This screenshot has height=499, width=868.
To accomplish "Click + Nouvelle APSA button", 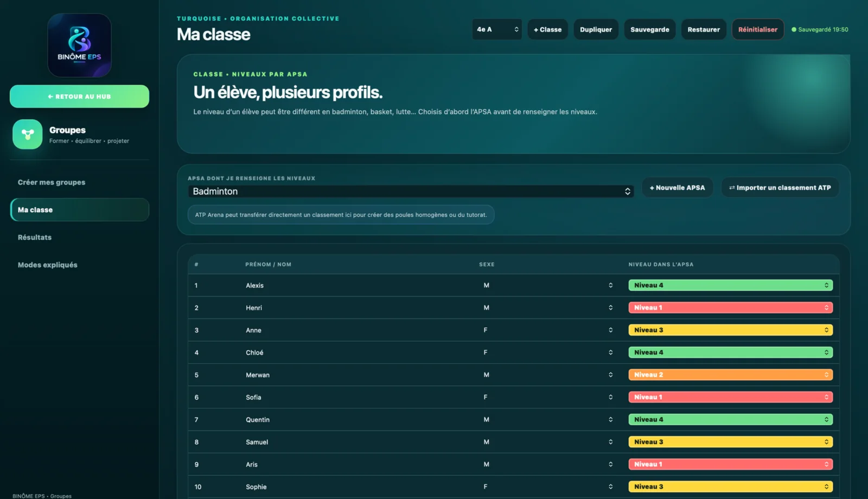I will click(x=677, y=188).
